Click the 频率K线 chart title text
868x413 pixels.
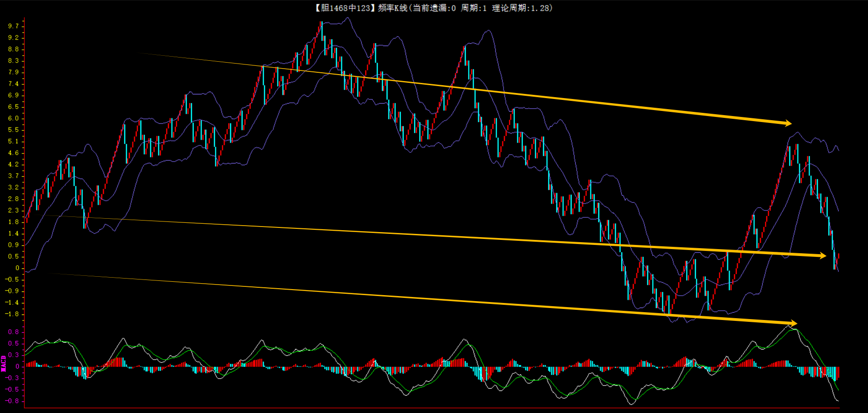tap(393, 8)
